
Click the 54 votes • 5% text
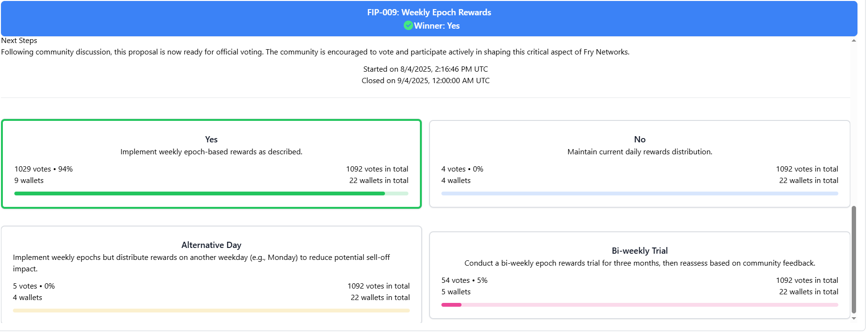[464, 280]
